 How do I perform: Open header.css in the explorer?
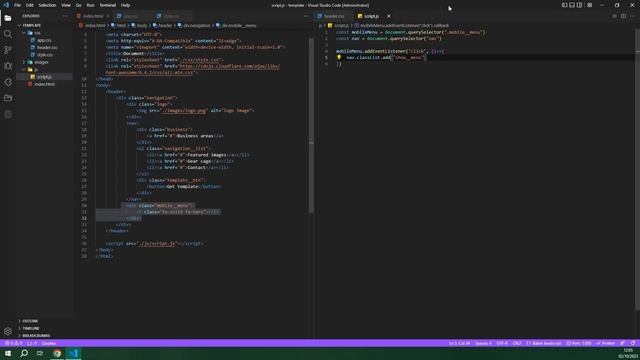47,47
